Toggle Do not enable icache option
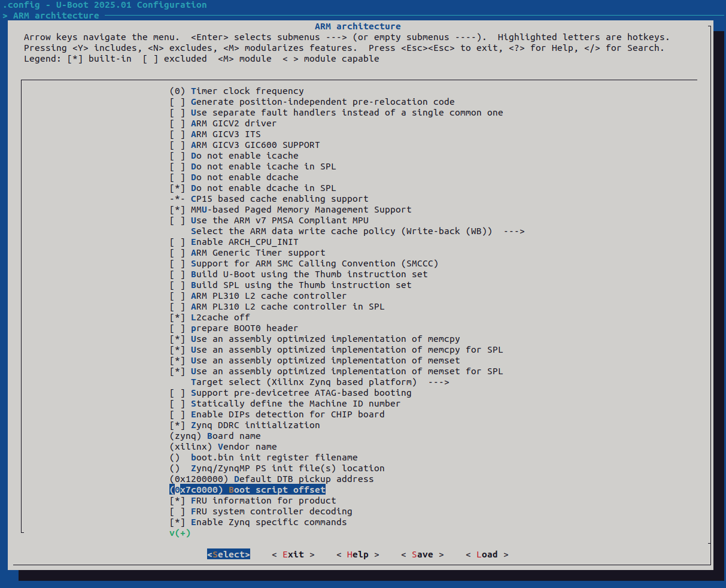 click(x=233, y=156)
